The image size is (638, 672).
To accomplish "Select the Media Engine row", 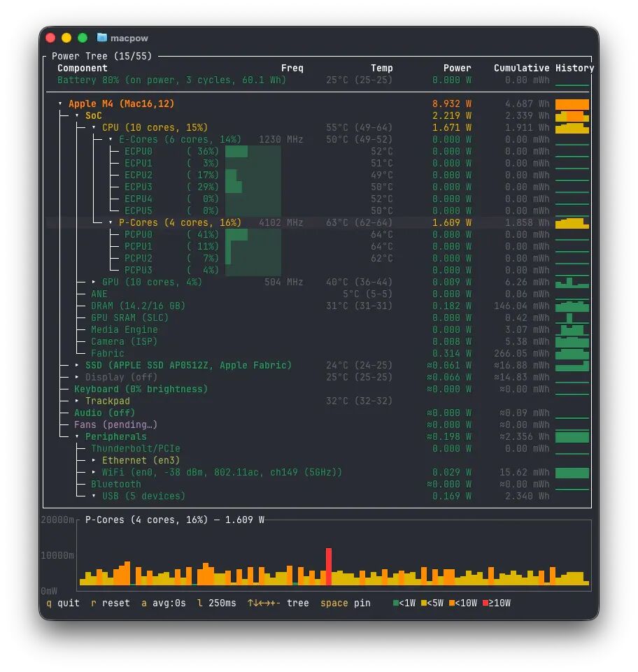I will 318,329.
